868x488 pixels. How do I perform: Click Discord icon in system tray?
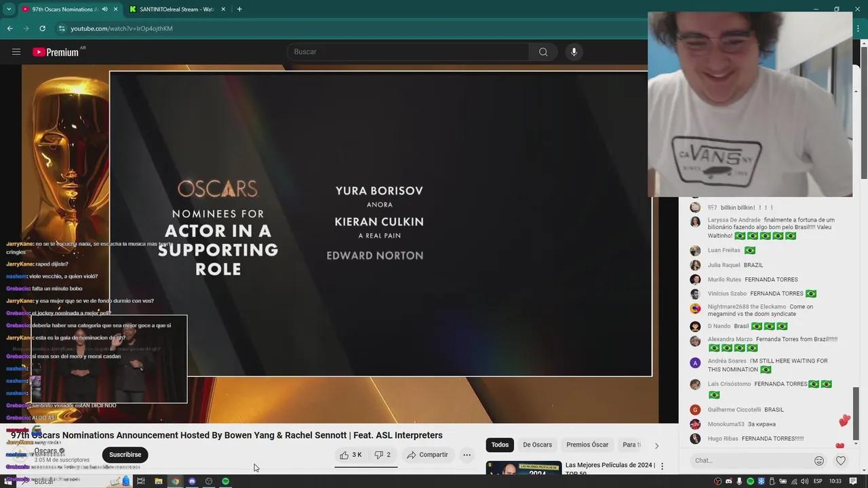(728, 481)
